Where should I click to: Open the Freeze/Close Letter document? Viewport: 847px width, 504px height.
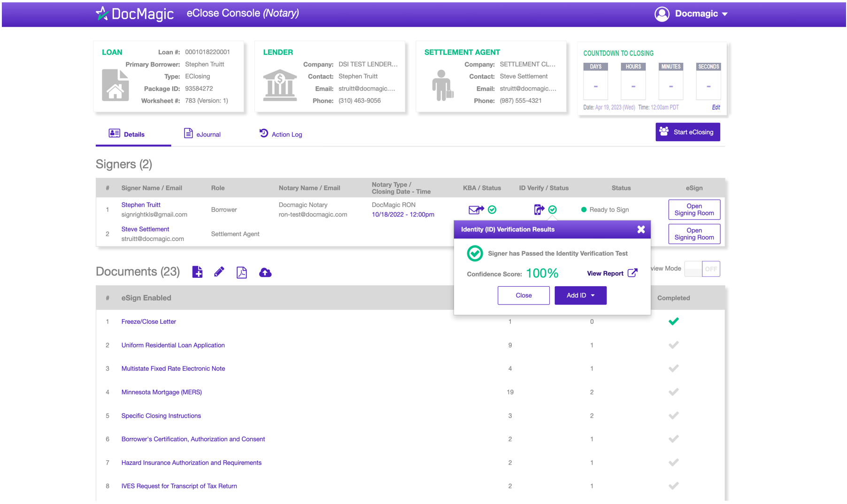point(148,321)
